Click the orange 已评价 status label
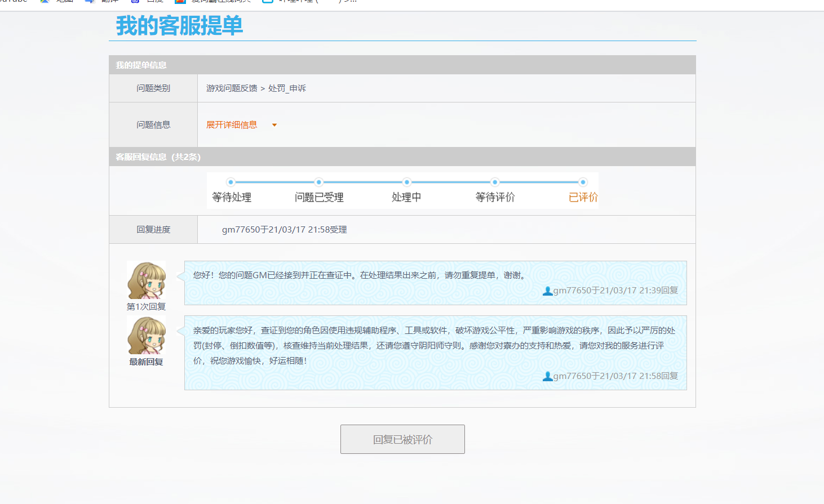This screenshot has width=824, height=504. [x=583, y=198]
